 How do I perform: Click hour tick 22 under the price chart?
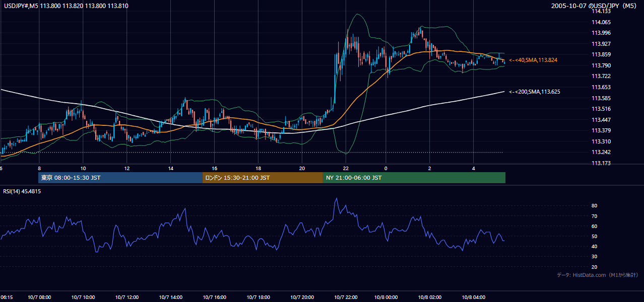point(346,168)
